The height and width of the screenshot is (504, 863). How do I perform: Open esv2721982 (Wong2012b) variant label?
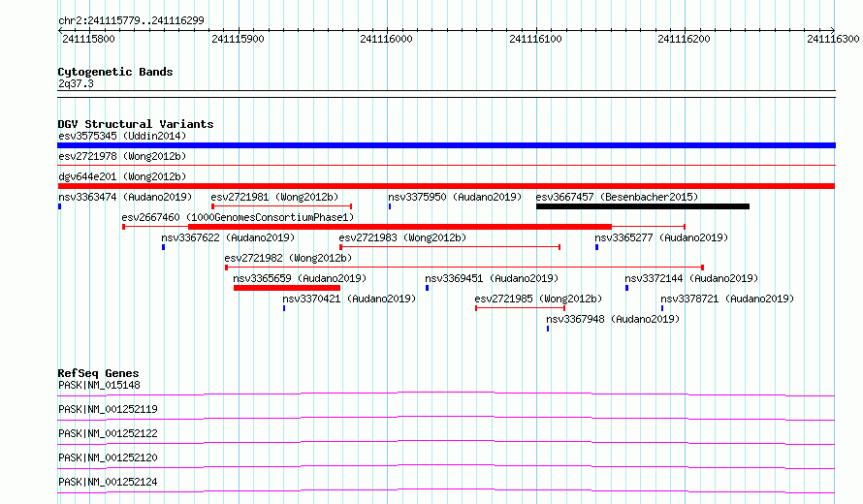(288, 258)
